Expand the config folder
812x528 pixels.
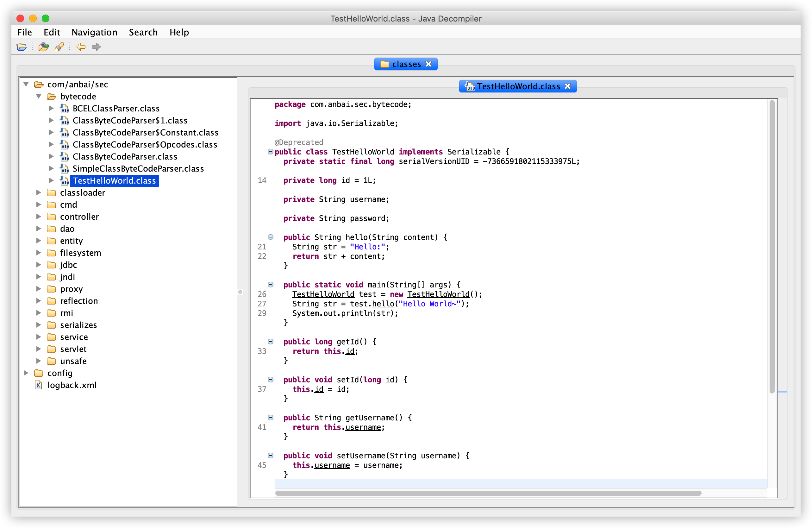[26, 373]
